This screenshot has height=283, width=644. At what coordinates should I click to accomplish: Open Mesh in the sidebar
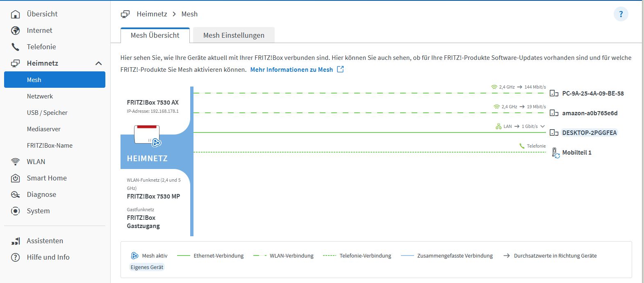55,80
